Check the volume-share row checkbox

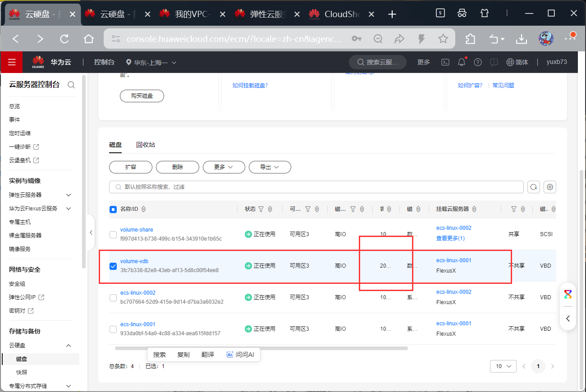[x=113, y=234]
